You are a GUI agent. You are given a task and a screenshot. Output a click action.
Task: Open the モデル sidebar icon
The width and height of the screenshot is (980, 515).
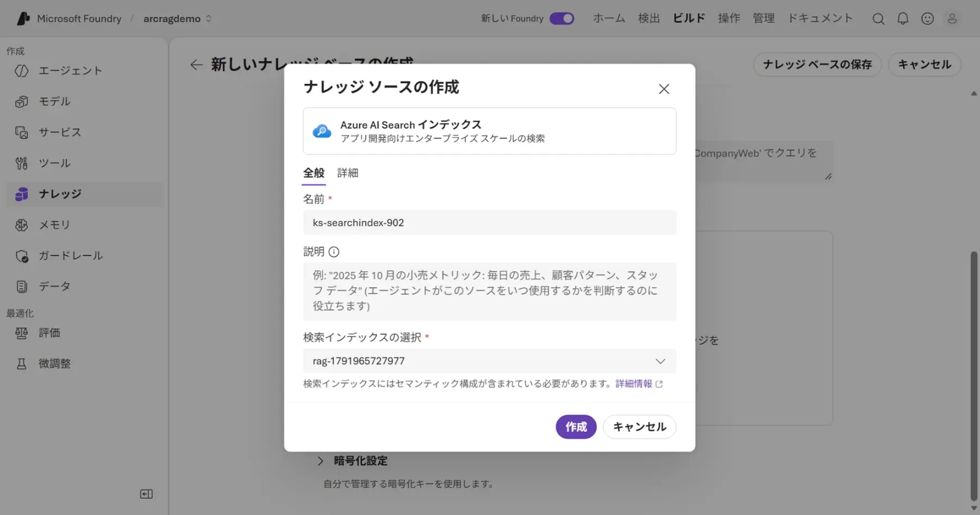pos(22,102)
